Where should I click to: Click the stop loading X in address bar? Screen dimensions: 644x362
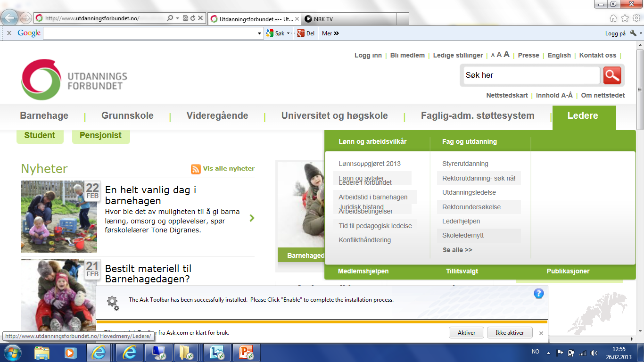click(x=200, y=18)
